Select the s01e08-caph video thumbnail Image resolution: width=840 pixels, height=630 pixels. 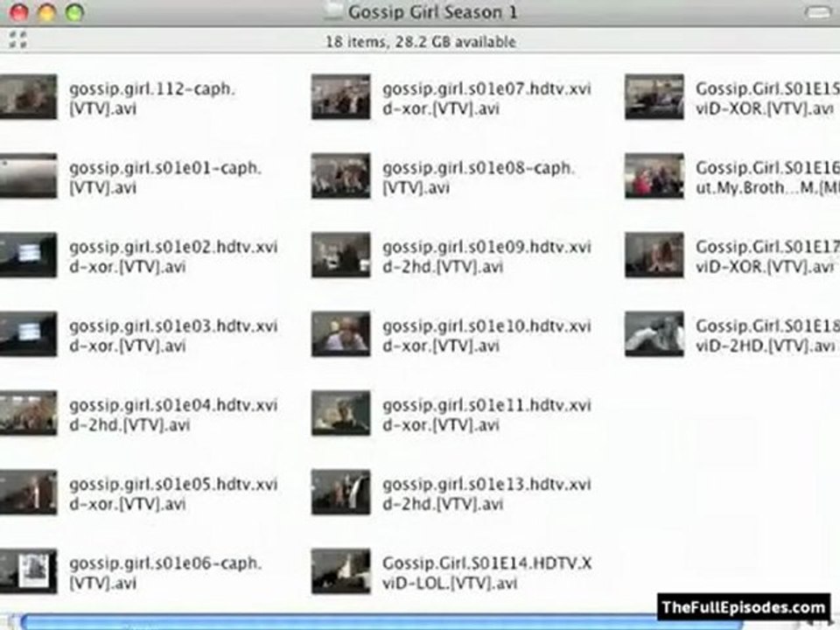click(x=340, y=176)
